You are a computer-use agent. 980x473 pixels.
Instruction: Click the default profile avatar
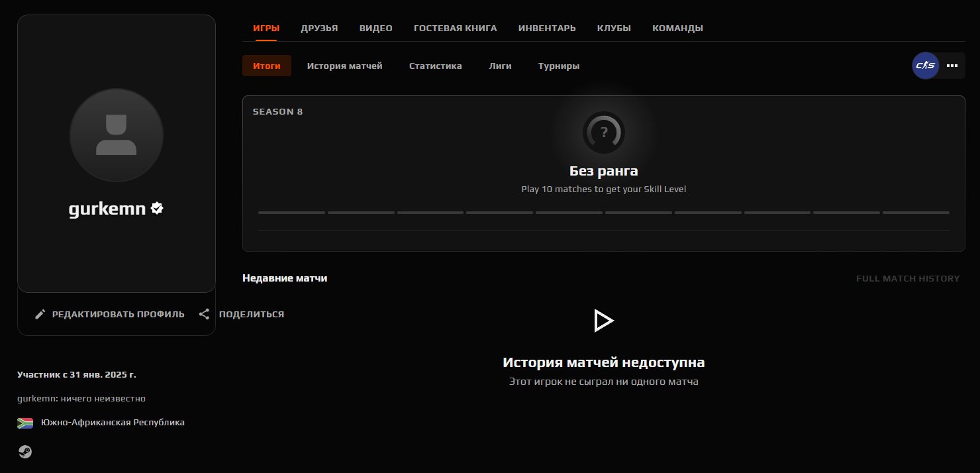(117, 135)
